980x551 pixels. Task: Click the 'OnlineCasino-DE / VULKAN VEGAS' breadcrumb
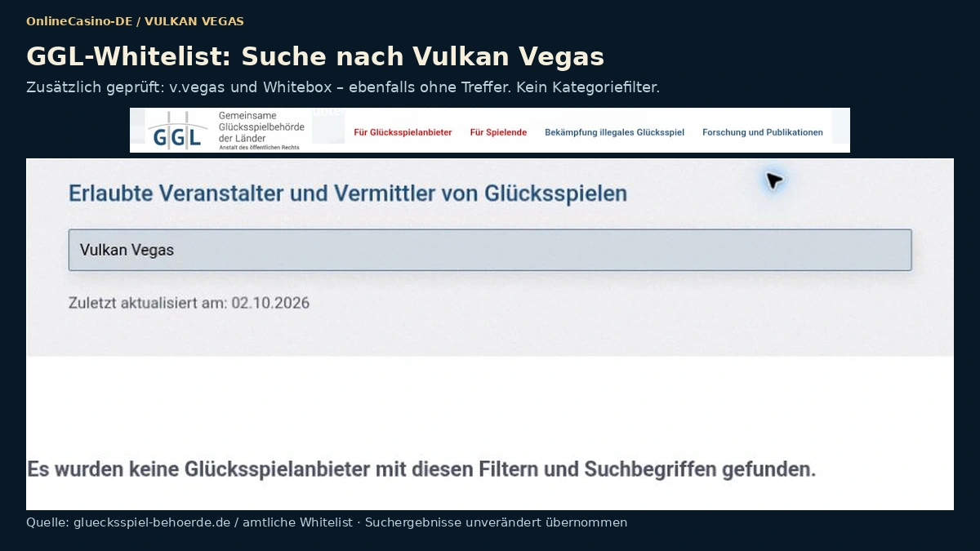coord(135,21)
